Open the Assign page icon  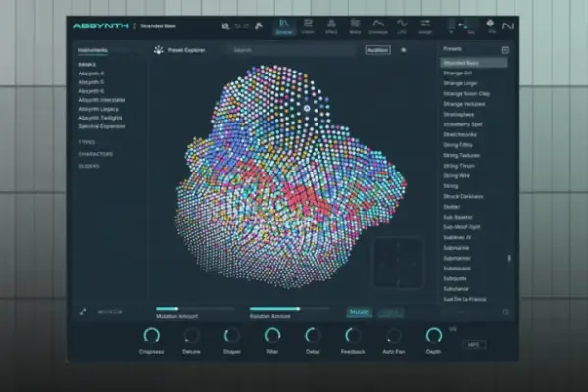(425, 26)
